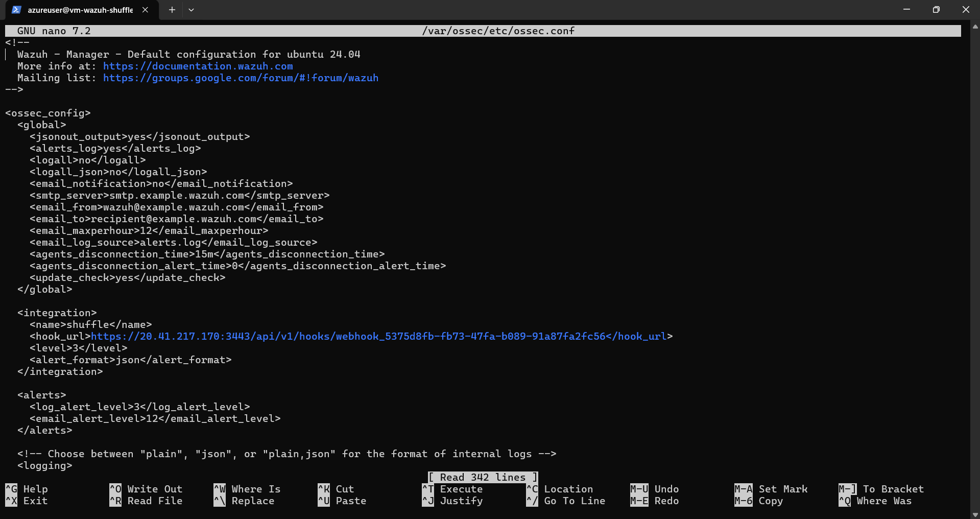Place cursor on the smtp_server line

click(180, 195)
